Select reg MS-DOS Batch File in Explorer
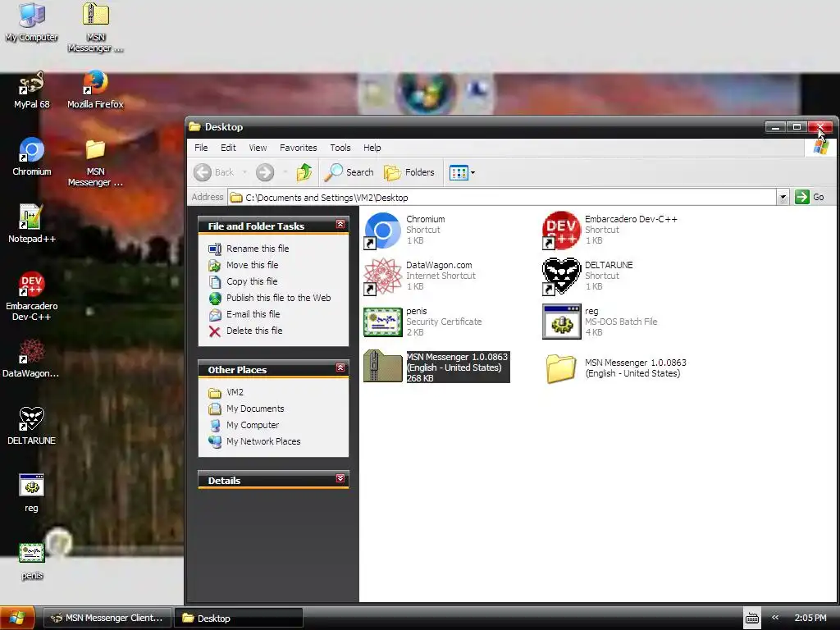Screen dimensions: 840x630 point(600,322)
